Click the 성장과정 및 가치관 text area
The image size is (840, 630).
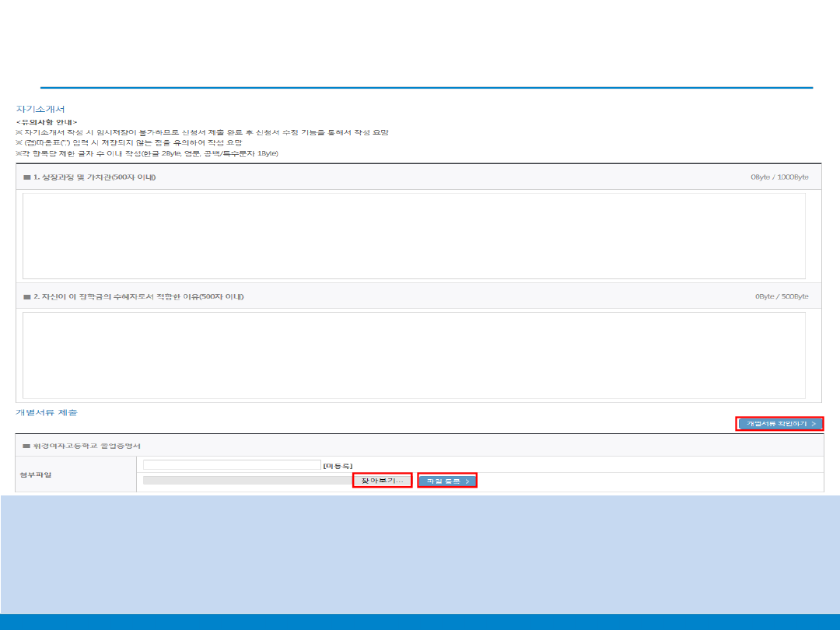click(x=414, y=236)
